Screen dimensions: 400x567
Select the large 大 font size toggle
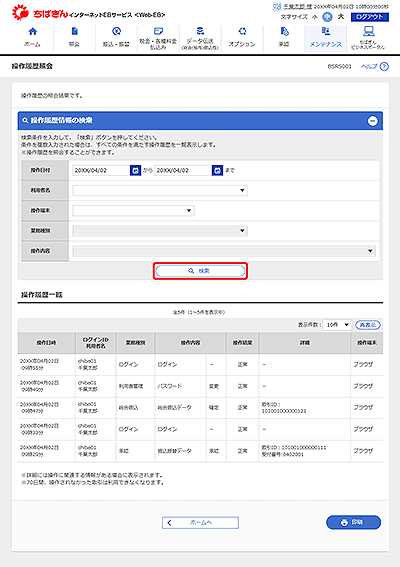tap(341, 17)
